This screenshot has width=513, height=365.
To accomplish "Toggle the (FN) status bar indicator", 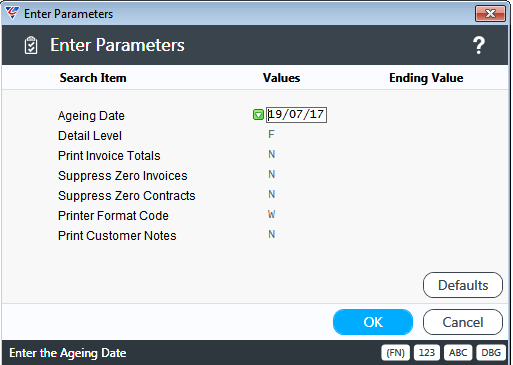I will pos(395,353).
